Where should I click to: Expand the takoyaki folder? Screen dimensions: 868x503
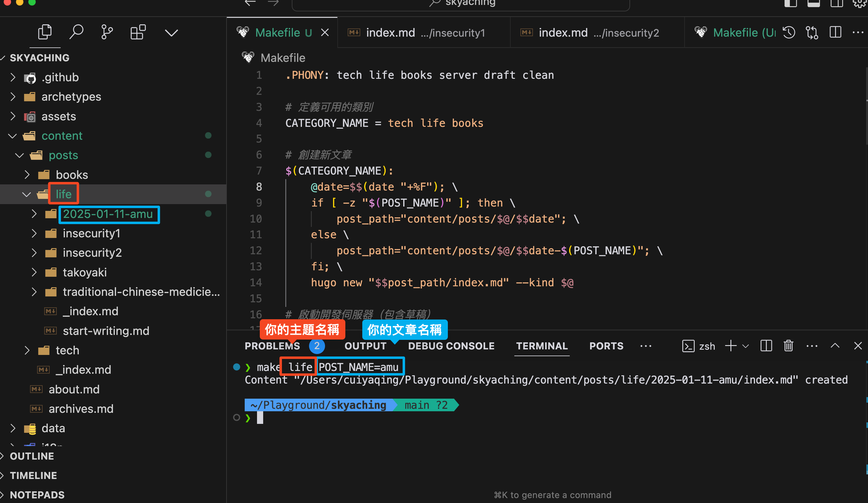tap(113, 272)
